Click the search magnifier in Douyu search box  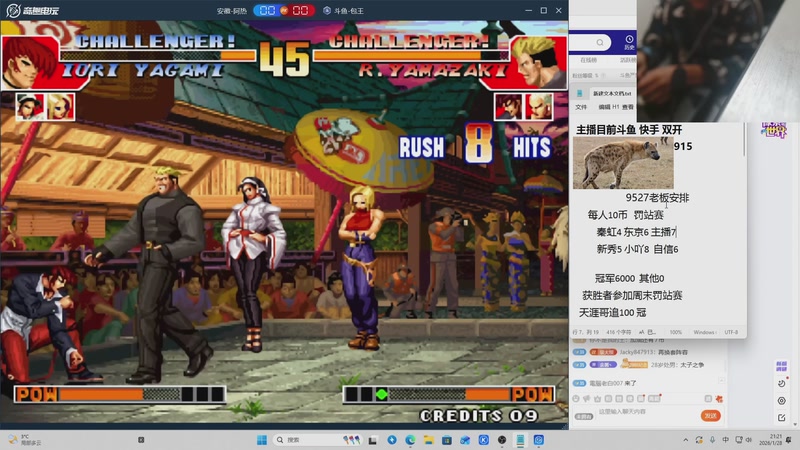pyautogui.click(x=600, y=42)
